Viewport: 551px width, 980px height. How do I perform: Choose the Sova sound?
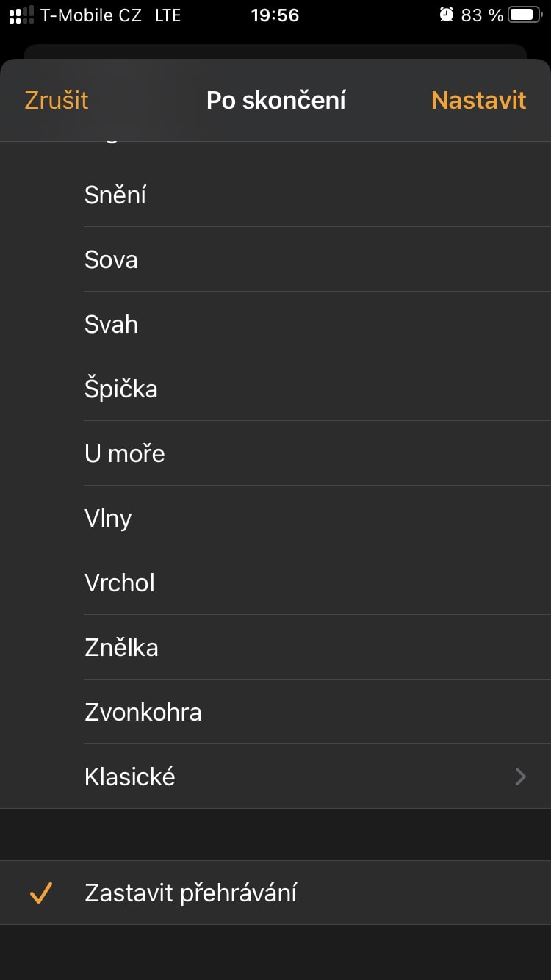[x=275, y=259]
